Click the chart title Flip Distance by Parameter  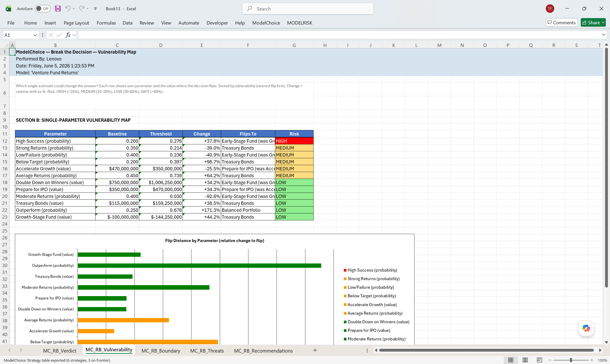point(214,241)
